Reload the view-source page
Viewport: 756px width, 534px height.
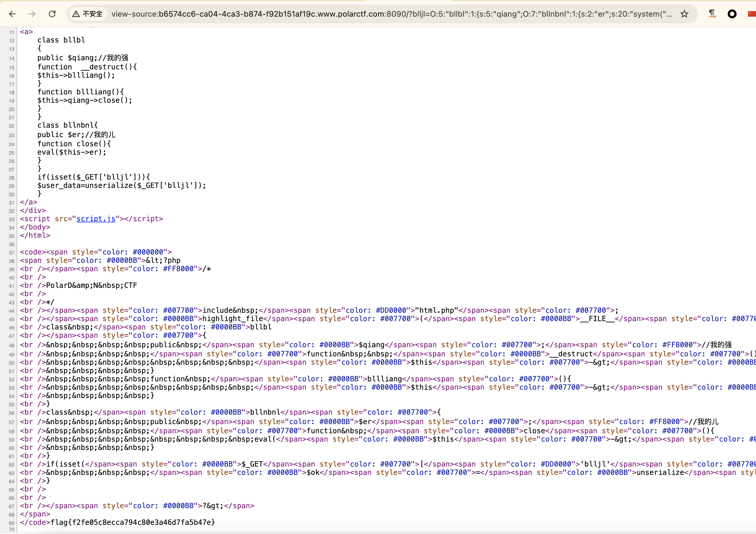point(52,14)
